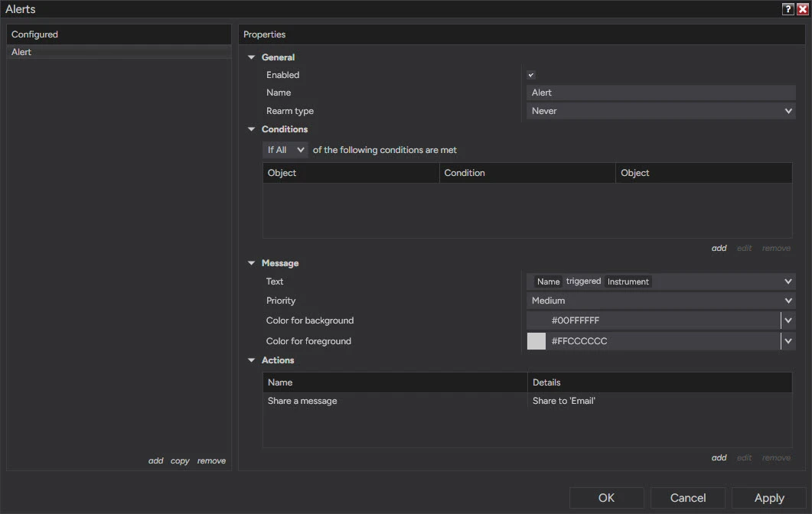812x514 pixels.
Task: Click the Details column header in Actions
Action: point(660,382)
